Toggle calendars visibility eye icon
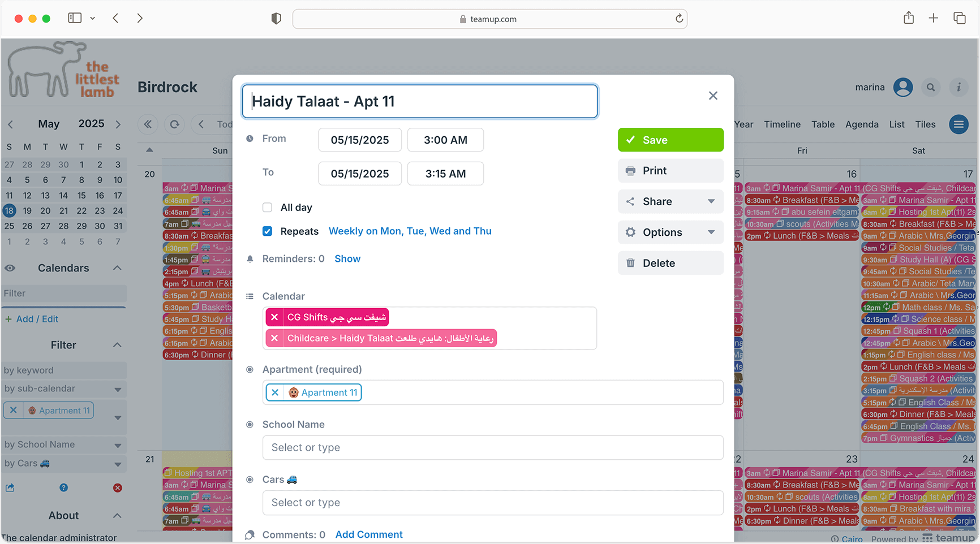Image resolution: width=980 pixels, height=544 pixels. 10,268
